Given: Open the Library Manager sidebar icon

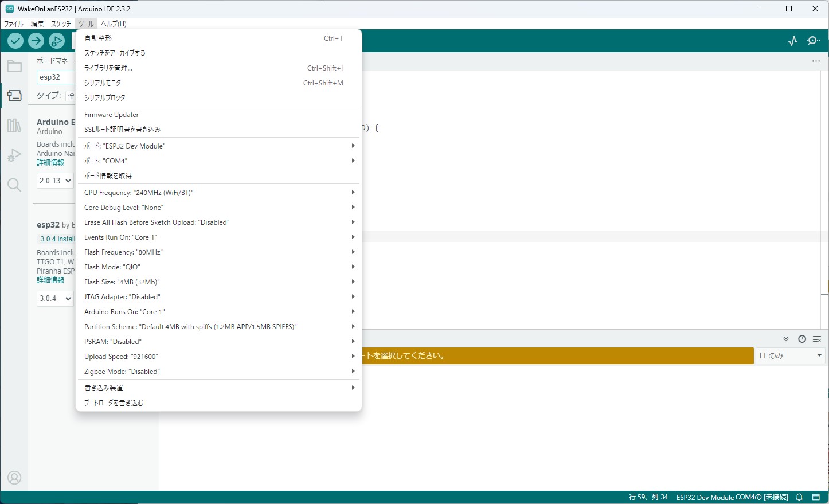Looking at the screenshot, I should pyautogui.click(x=14, y=126).
